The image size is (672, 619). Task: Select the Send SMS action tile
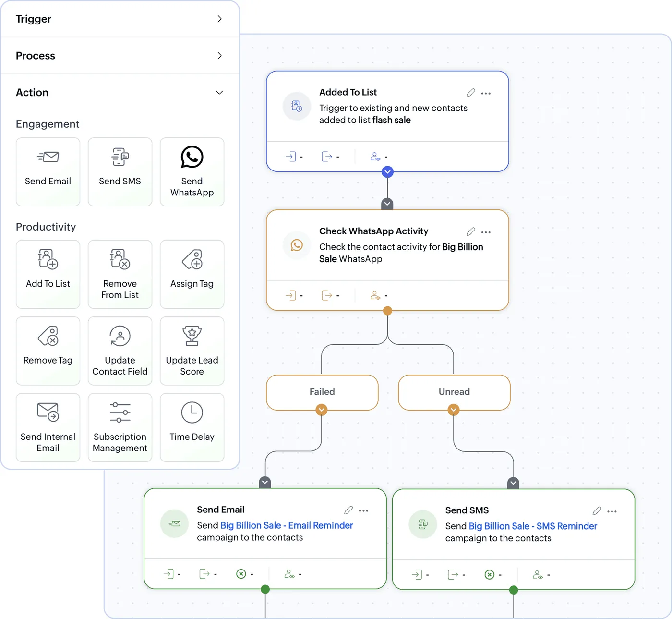120,172
